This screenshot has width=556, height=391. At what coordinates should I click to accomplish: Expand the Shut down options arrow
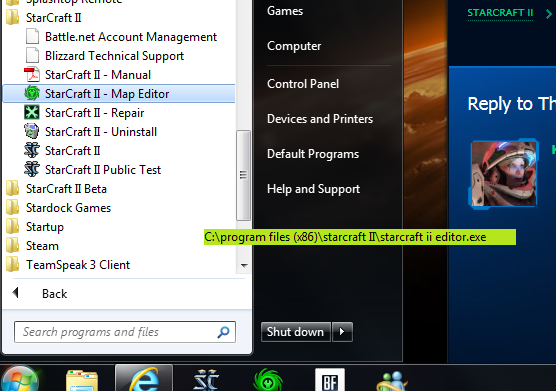coord(342,332)
